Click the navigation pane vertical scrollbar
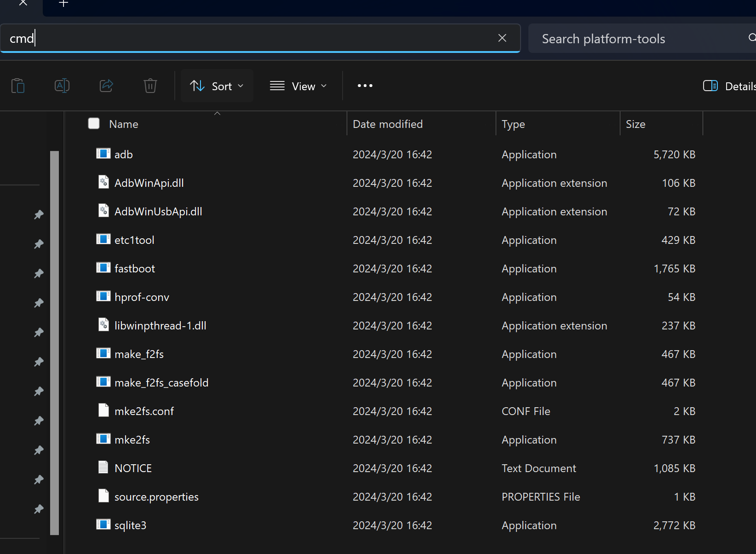Screen dimensions: 756x554 pyautogui.click(x=55, y=343)
